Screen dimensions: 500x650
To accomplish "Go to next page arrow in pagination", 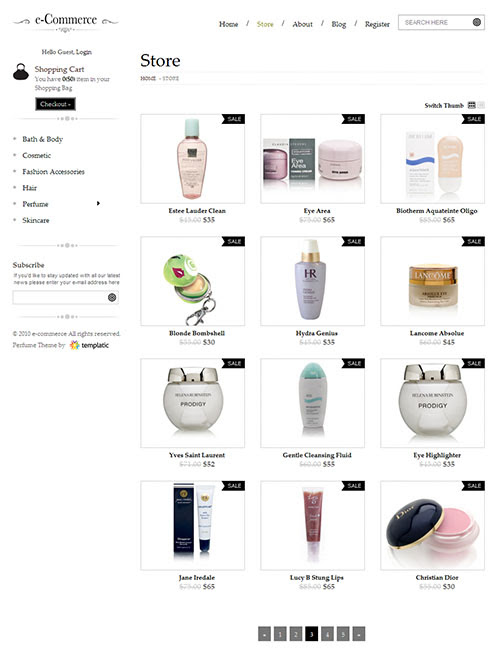I will [359, 634].
